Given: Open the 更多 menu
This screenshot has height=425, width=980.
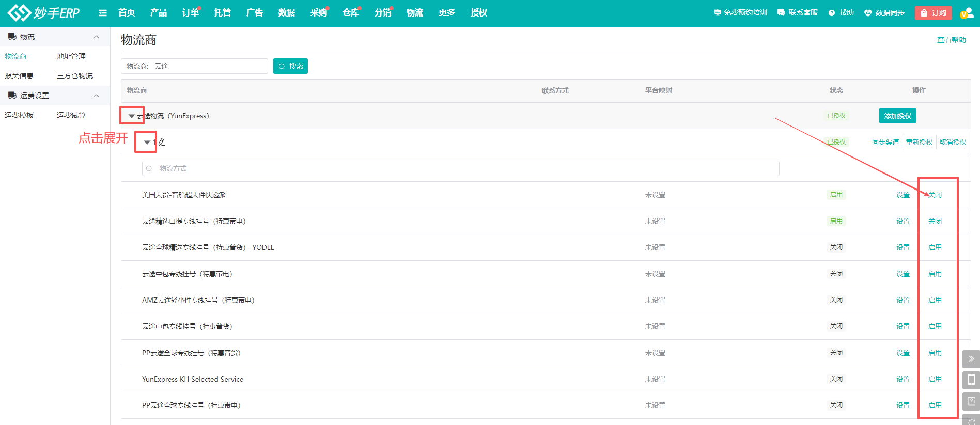Looking at the screenshot, I should click(x=447, y=13).
